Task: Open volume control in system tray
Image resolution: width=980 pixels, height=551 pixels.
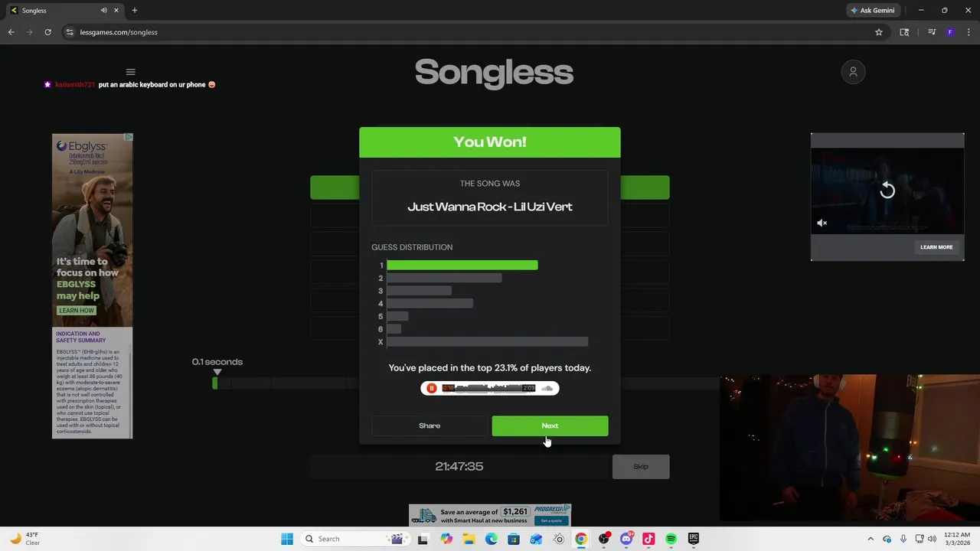Action: 932,539
